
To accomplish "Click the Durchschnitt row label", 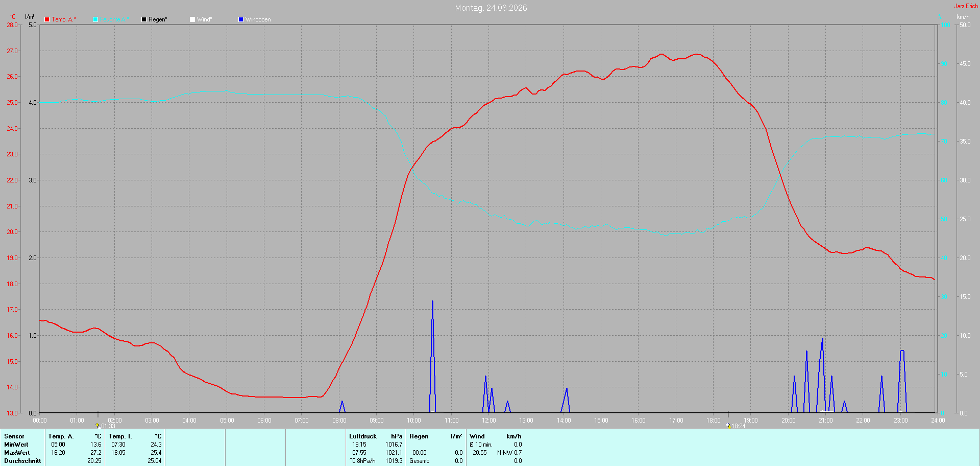I will click(22, 461).
